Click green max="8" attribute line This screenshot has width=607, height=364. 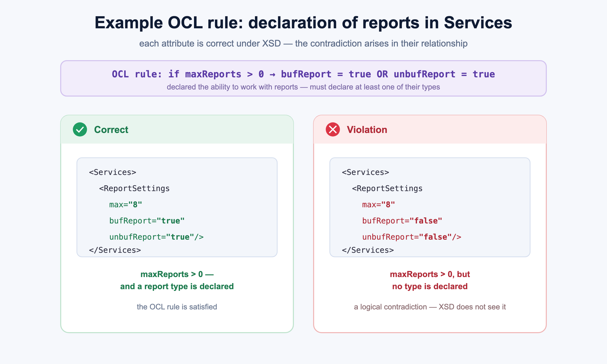(126, 204)
